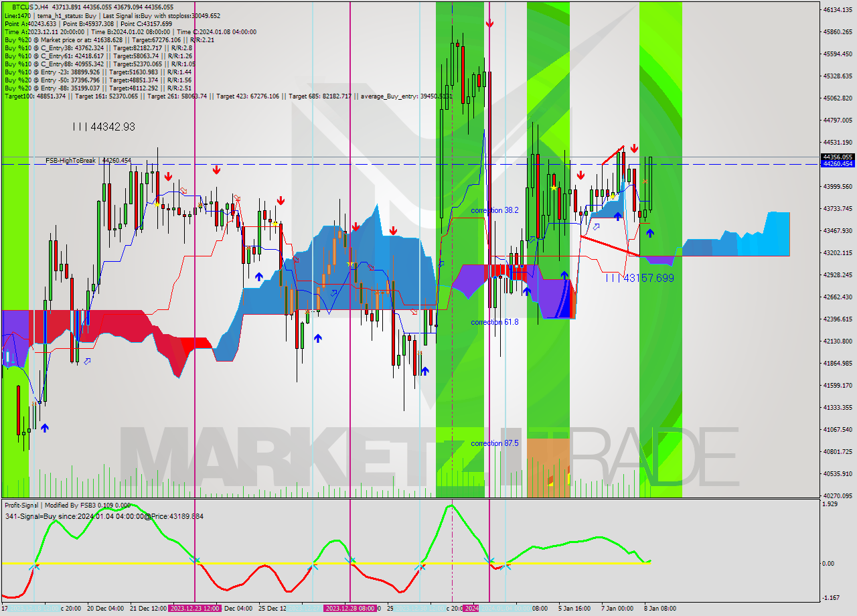Viewport: 857px width, 616px height.
Task: Click the magenta 2023.12.28 08:00 time marker
Action: (x=350, y=608)
